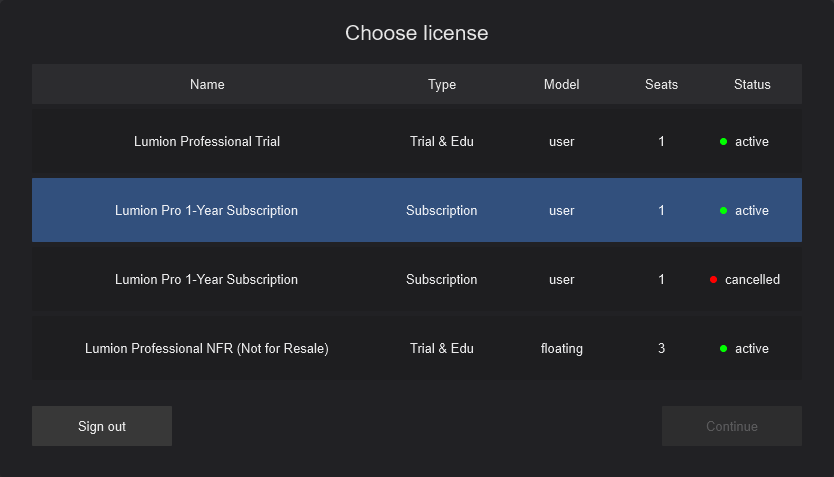Viewport: 834px width, 477px height.
Task: Select Lumion Professional NFR (Not for Resale) license
Action: 416,348
